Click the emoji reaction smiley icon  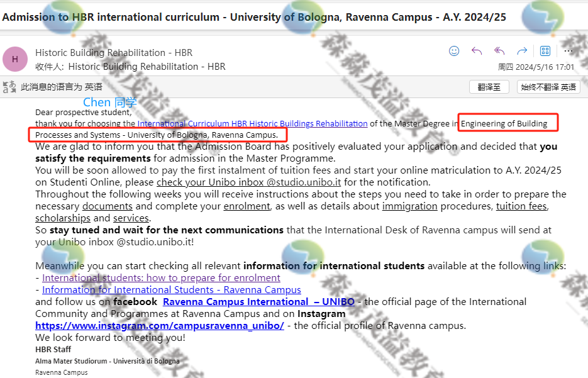[x=454, y=51]
